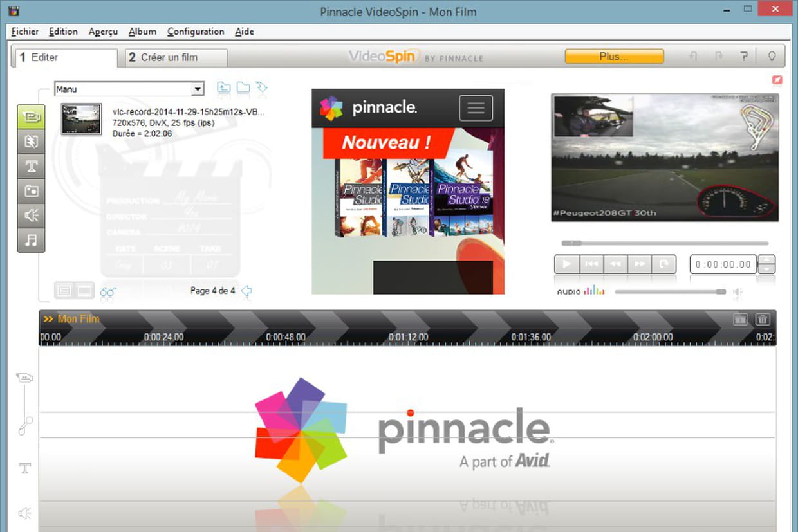This screenshot has width=798, height=532.
Task: Select the video track camera icon
Action: (x=25, y=378)
